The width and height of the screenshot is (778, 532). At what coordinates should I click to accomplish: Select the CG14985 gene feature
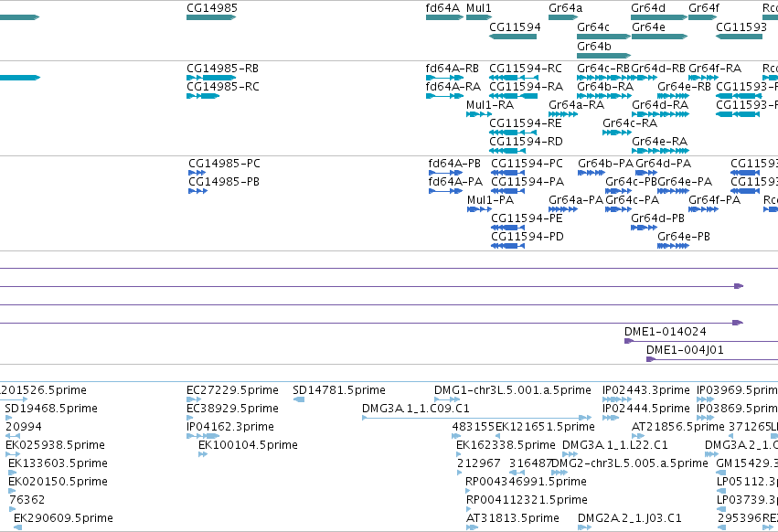point(211,17)
